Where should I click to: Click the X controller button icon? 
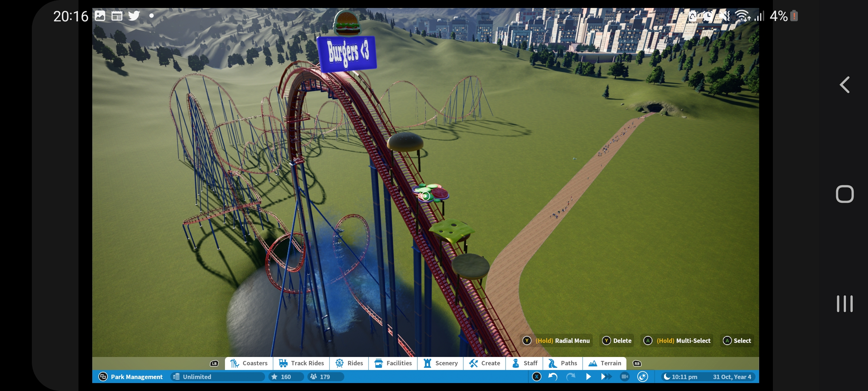[537, 377]
